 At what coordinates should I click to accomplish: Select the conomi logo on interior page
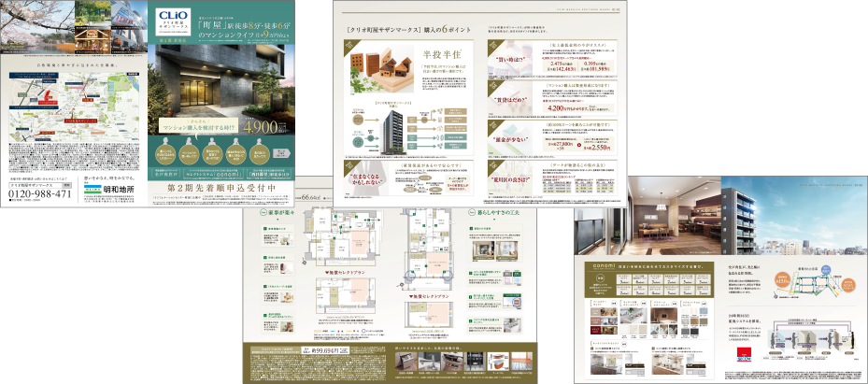click(595, 266)
